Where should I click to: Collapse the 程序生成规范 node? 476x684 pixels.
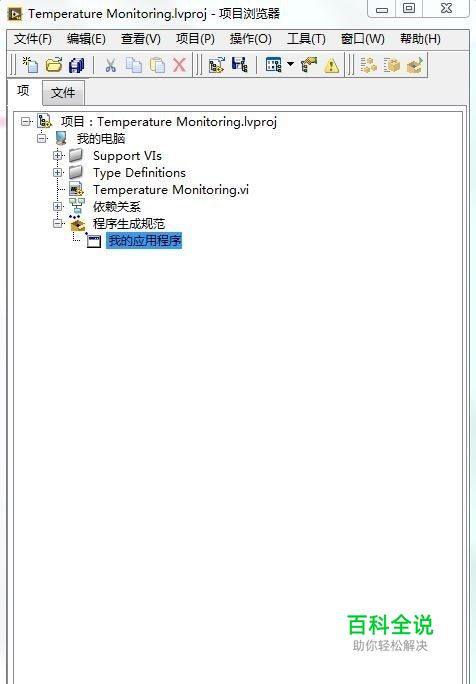coord(58,223)
